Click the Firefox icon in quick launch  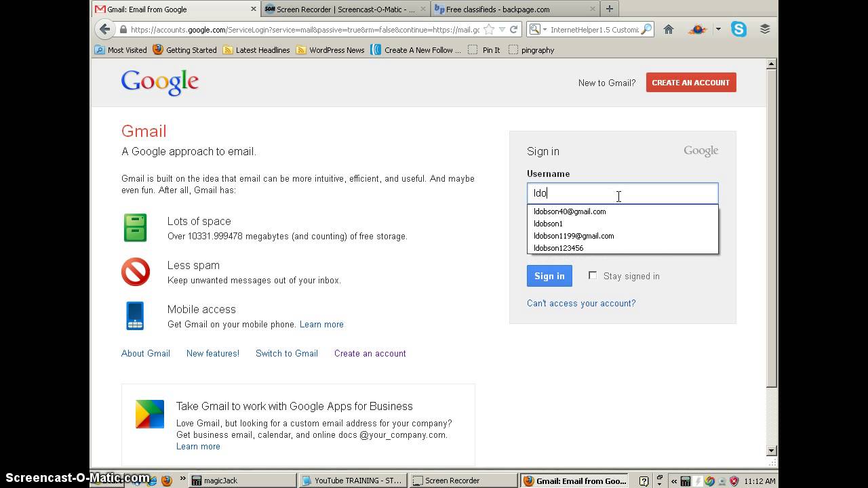click(167, 481)
